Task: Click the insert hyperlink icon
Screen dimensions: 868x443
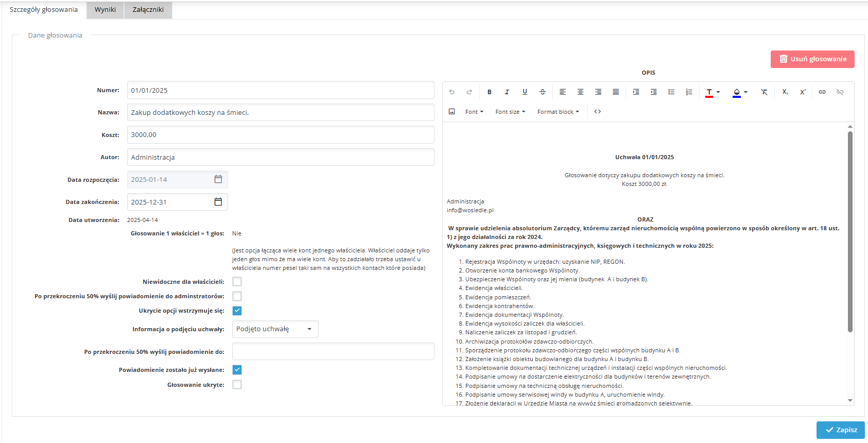Action: pyautogui.click(x=822, y=92)
